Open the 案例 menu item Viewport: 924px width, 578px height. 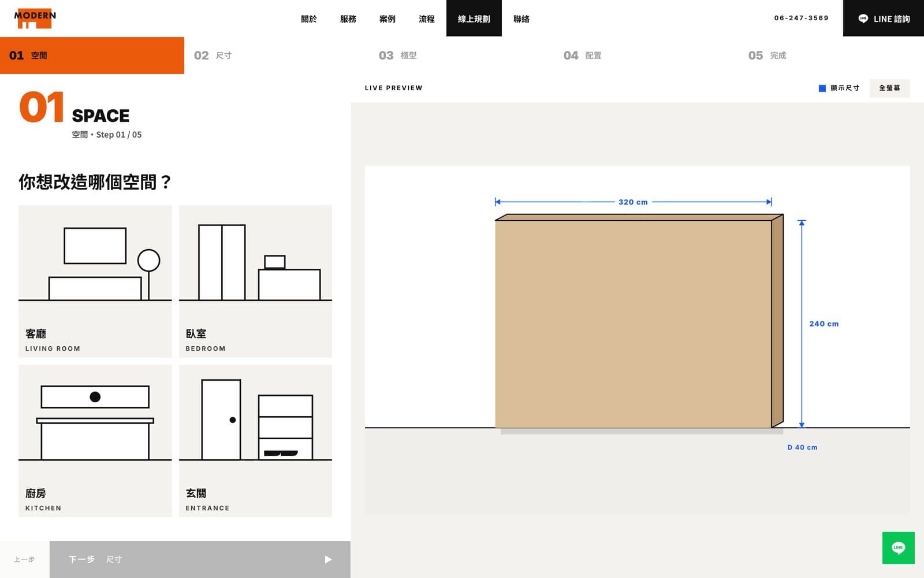(388, 18)
